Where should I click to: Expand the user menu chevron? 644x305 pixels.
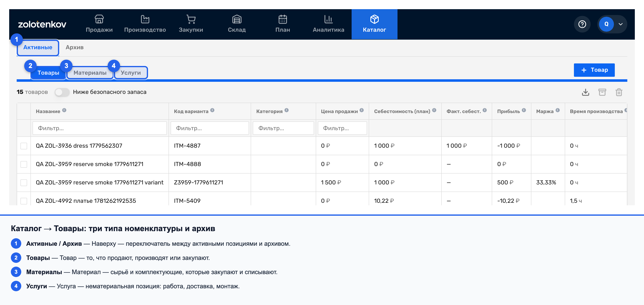coord(620,24)
